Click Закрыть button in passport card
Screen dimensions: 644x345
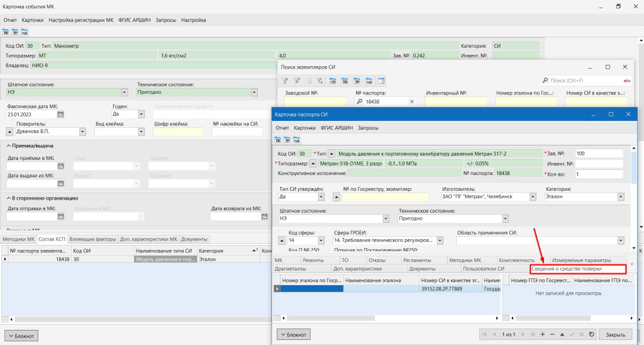[615, 335]
